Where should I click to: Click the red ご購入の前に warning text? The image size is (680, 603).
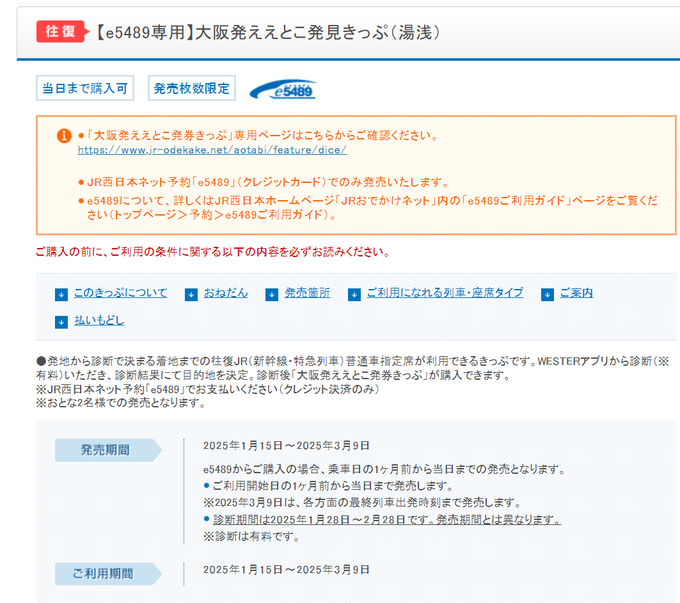(x=212, y=252)
